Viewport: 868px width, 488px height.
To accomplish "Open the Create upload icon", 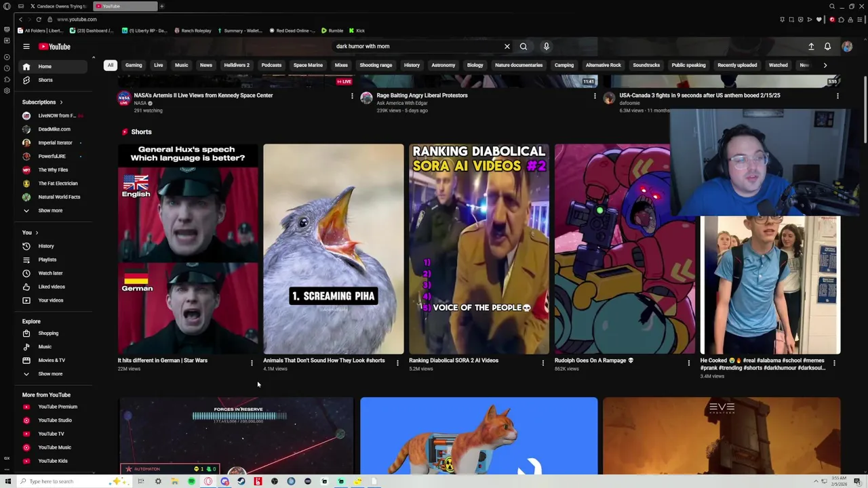I will point(811,46).
